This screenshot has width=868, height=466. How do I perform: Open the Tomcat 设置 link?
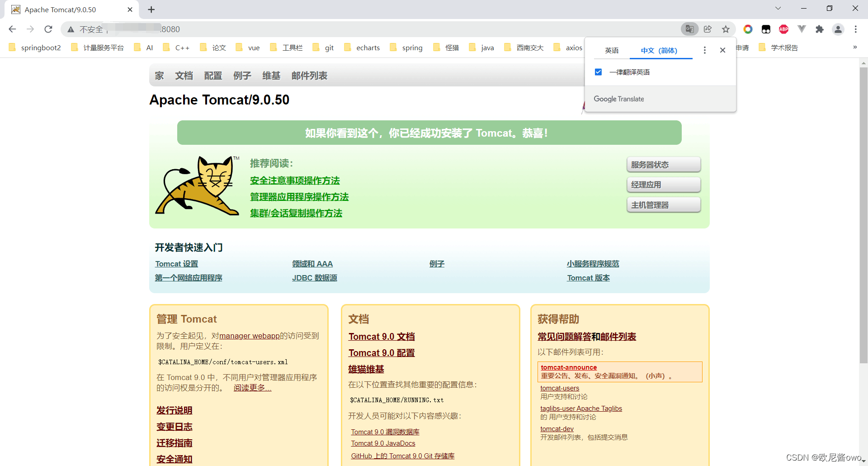click(177, 264)
